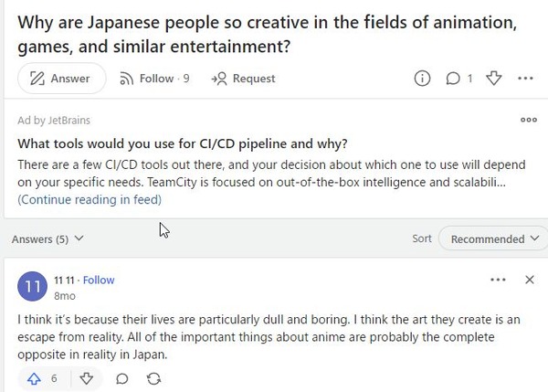Screen dimensions: 548x392
Task: Request answers for this question
Action: click(x=243, y=79)
